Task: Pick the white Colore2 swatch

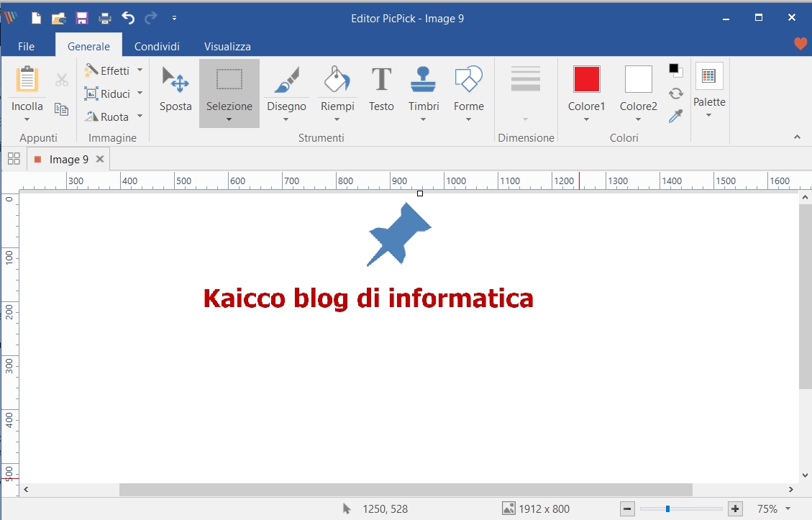Action: 638,79
